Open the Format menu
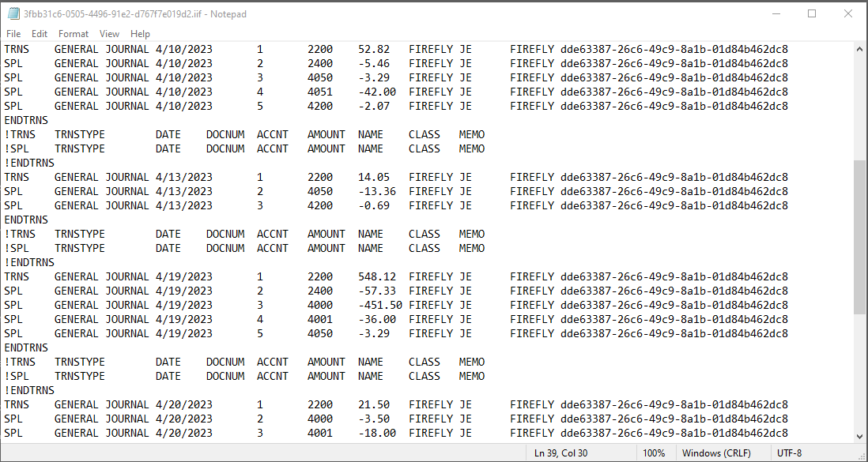 [74, 34]
